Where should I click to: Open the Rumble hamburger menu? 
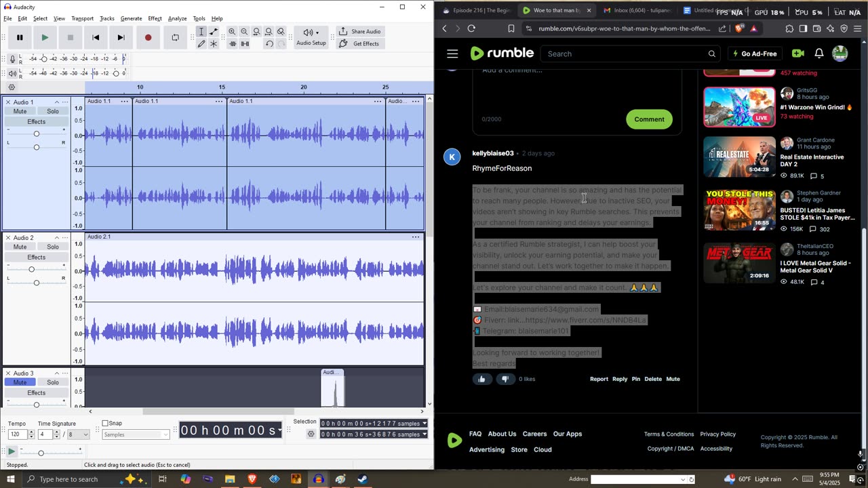pos(452,54)
